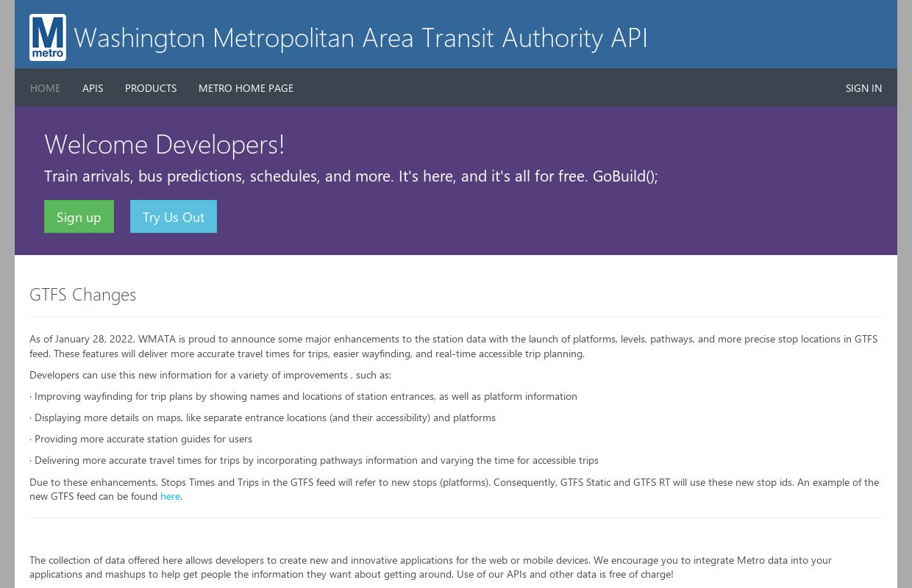The width and height of the screenshot is (912, 588).
Task: Click the bullet 'Displaying more details on maps'
Action: coord(263,417)
